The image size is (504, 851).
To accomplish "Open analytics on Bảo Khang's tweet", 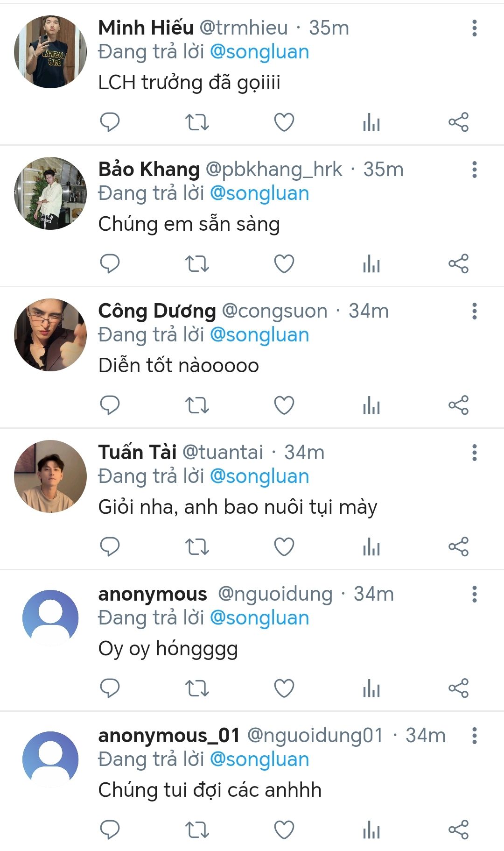I will click(x=371, y=264).
